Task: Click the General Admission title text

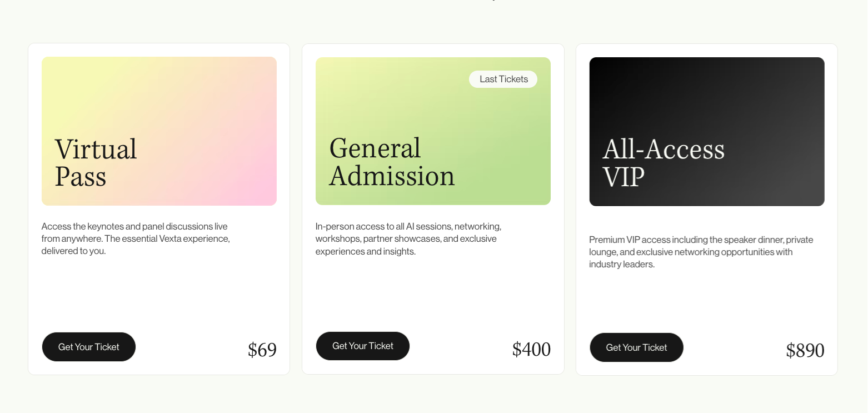Action: click(392, 162)
